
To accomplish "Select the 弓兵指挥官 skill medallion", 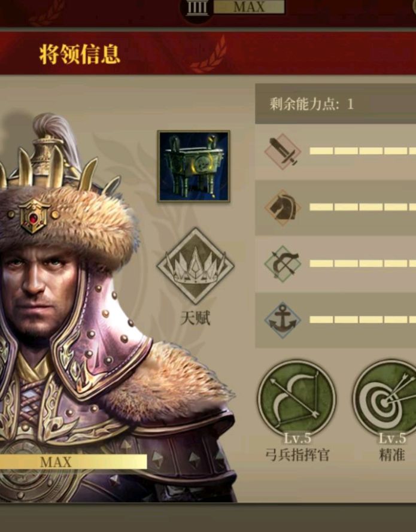I will 297,399.
